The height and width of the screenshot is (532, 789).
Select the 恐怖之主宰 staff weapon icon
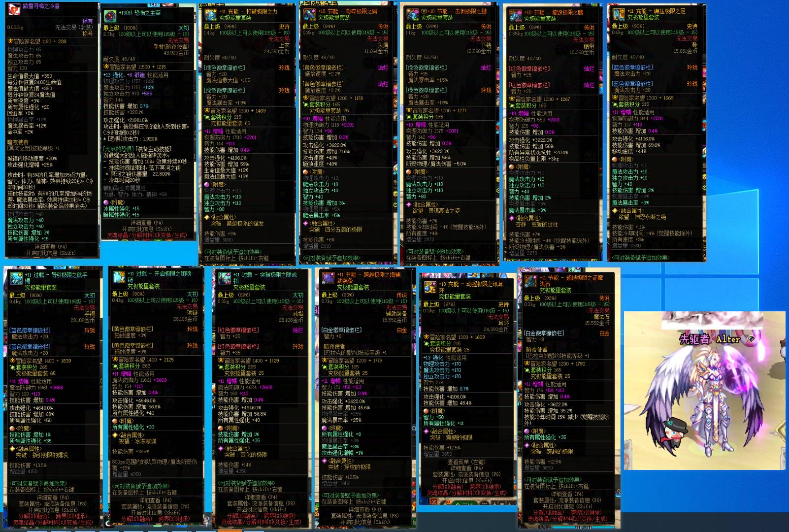(x=110, y=15)
